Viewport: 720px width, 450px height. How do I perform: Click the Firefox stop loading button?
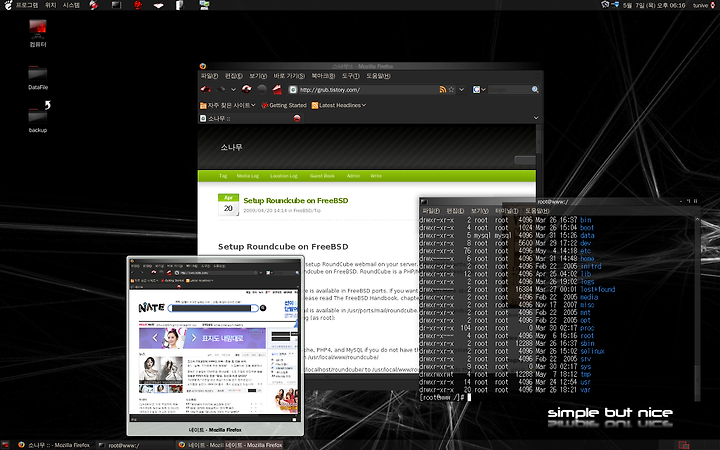click(262, 89)
